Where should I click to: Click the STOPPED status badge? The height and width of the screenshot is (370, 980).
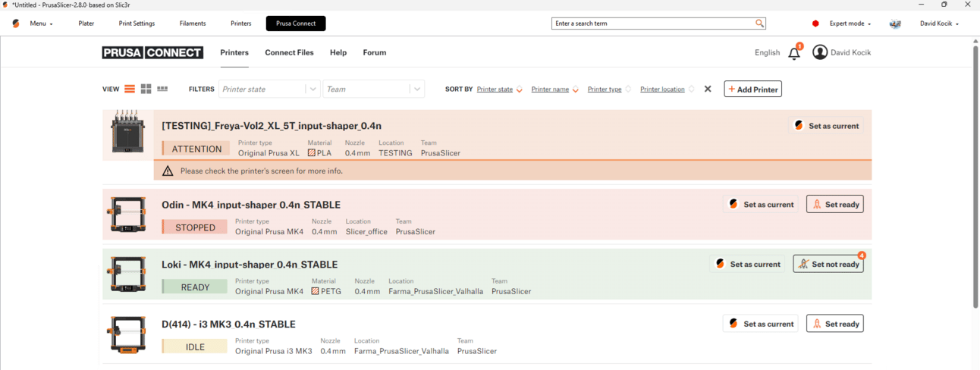[x=195, y=227]
